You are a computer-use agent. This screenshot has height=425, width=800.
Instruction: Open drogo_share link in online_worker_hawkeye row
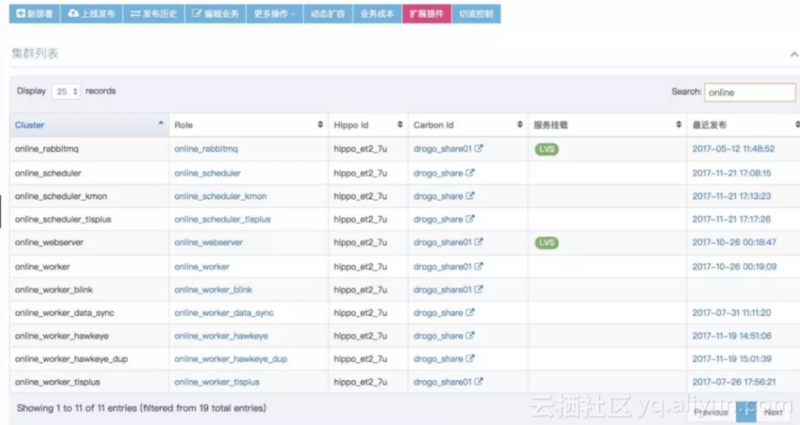point(438,336)
